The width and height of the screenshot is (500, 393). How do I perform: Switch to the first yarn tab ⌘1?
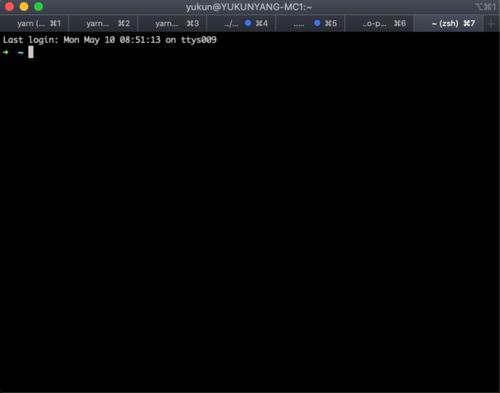[x=35, y=23]
